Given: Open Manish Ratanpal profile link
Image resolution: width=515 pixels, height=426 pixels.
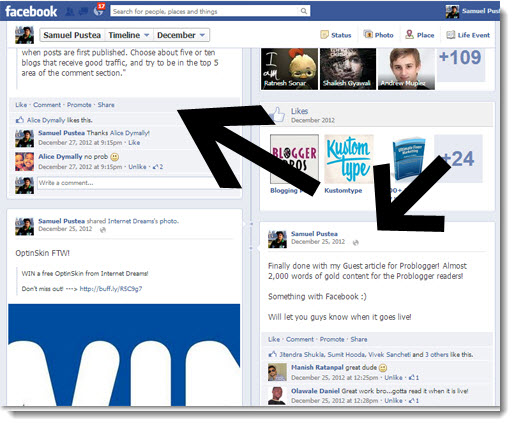Looking at the screenshot, I should click(317, 367).
